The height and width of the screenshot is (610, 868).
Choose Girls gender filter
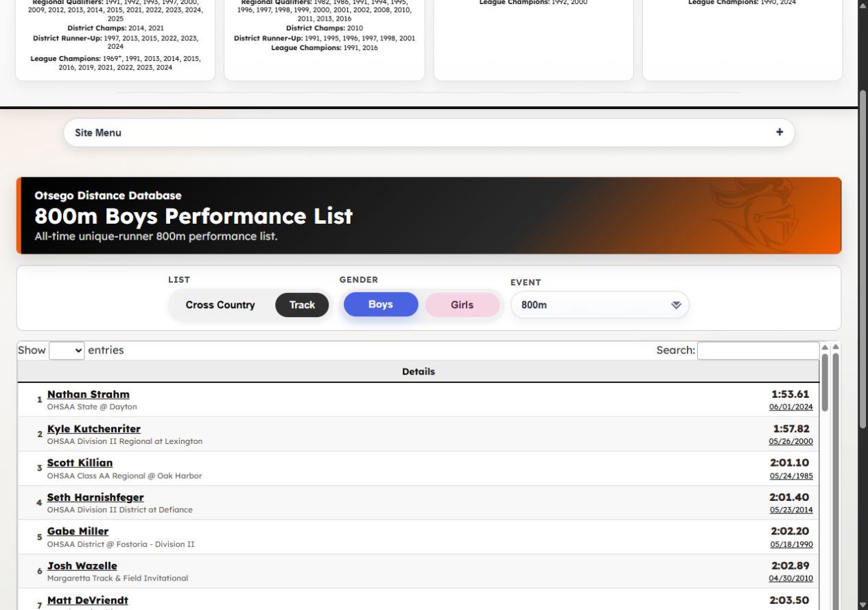tap(462, 305)
